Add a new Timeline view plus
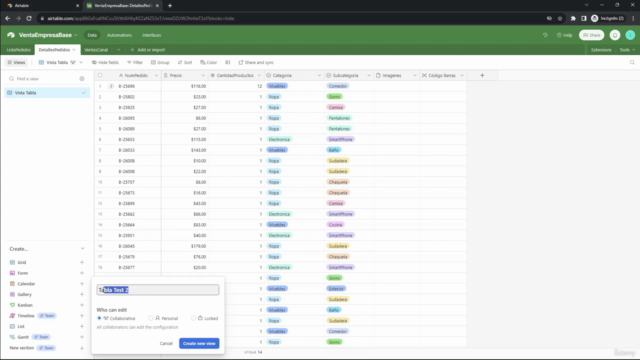Screen dimensions: 640x360 pos(82,316)
